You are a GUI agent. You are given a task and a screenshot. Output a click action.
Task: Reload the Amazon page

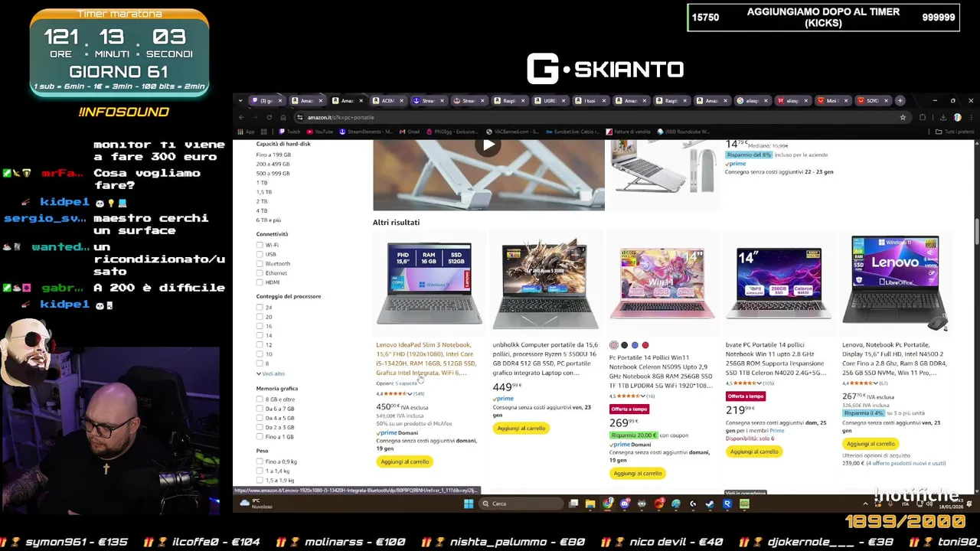point(269,117)
